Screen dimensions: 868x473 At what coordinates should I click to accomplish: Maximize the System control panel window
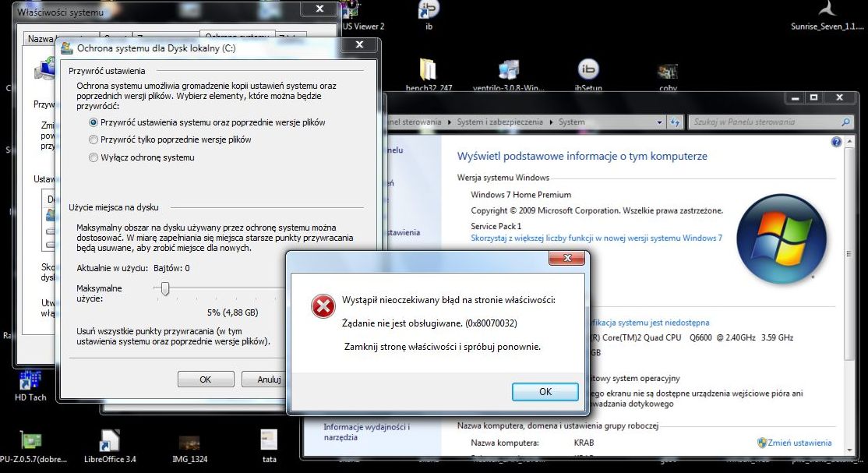point(813,97)
